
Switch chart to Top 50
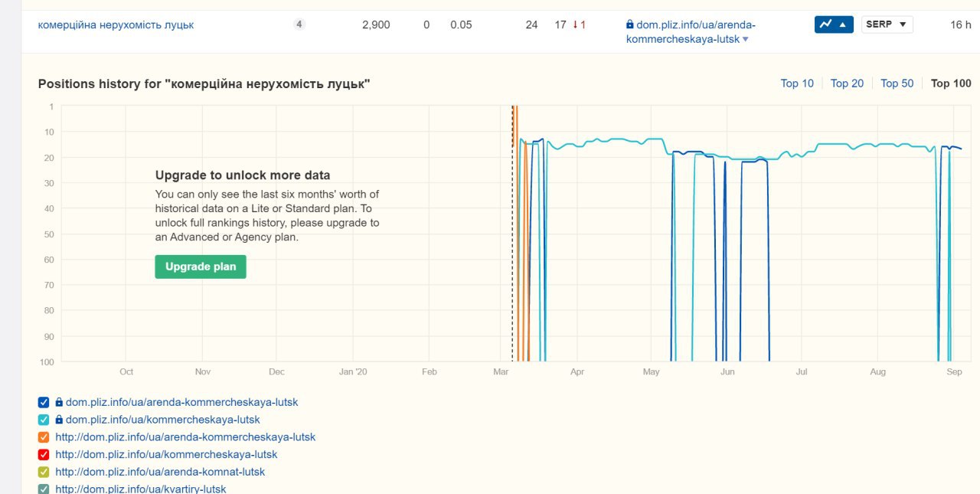pyautogui.click(x=897, y=83)
